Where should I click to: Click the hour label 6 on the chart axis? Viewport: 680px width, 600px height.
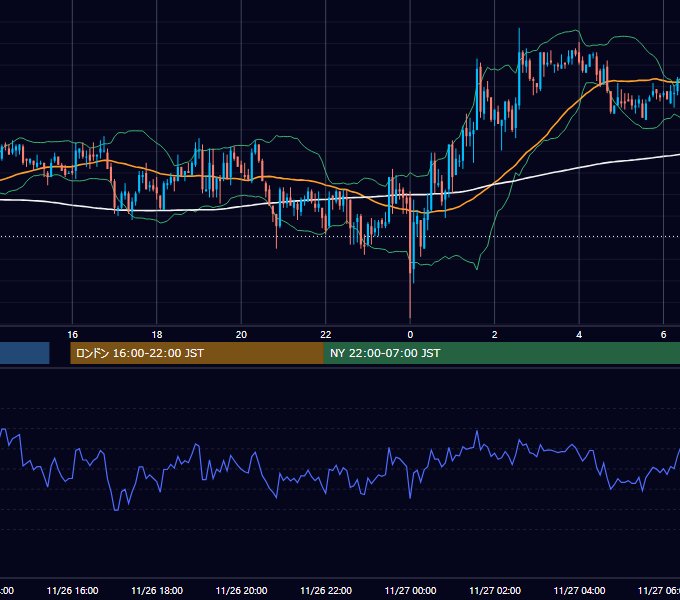coord(663,335)
